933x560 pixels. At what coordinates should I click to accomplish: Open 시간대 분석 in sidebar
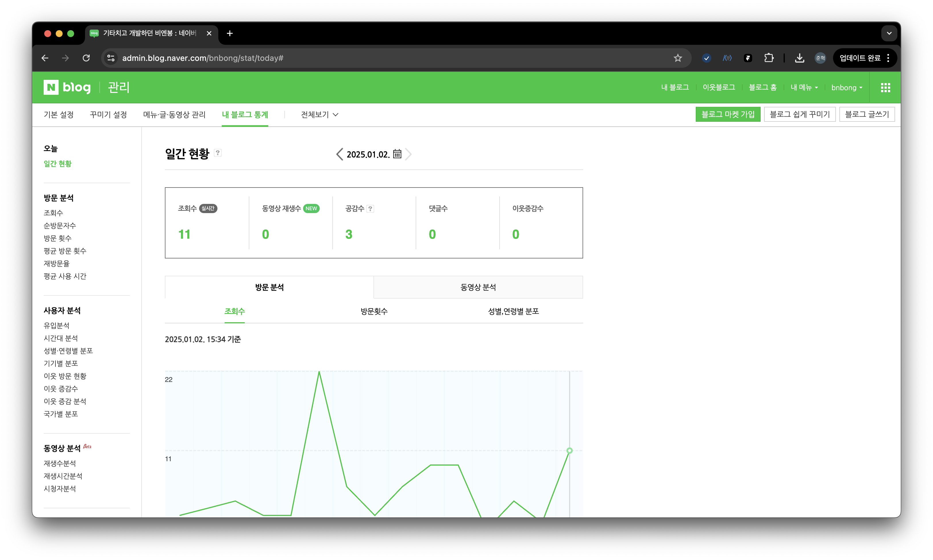pyautogui.click(x=61, y=338)
